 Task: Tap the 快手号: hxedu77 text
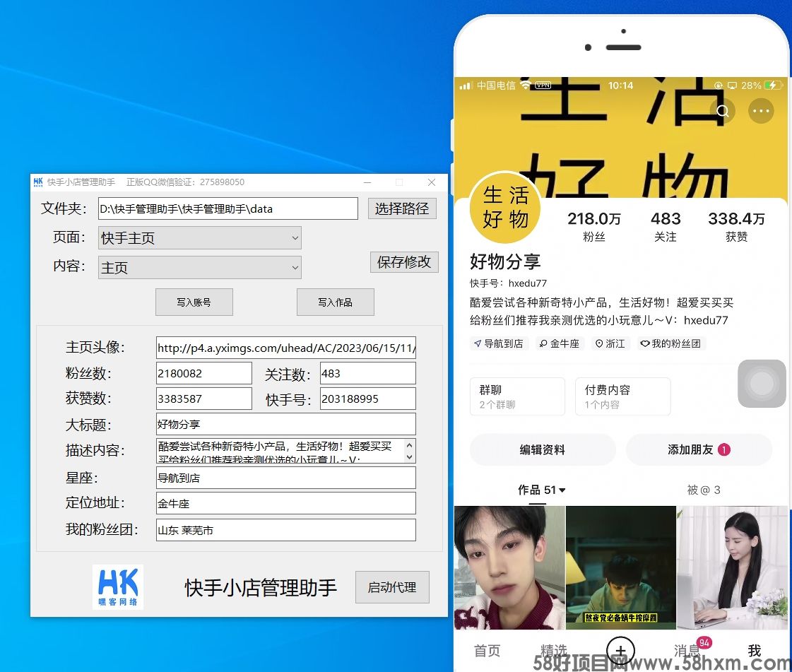click(x=508, y=283)
